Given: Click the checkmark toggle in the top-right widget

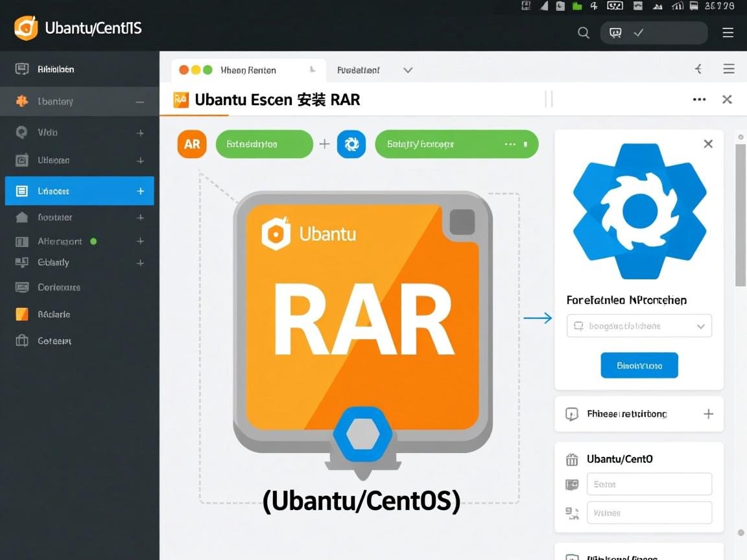Looking at the screenshot, I should click(x=637, y=32).
